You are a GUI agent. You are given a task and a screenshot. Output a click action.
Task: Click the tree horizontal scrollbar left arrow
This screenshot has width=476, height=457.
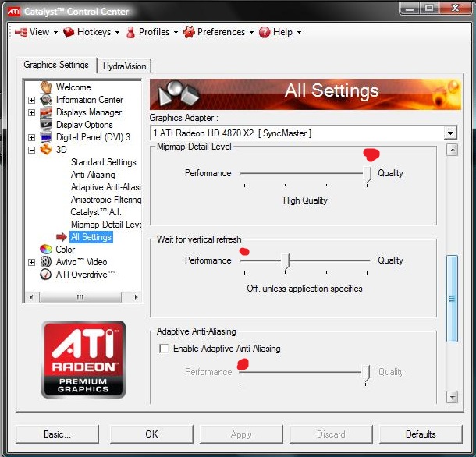[31, 297]
